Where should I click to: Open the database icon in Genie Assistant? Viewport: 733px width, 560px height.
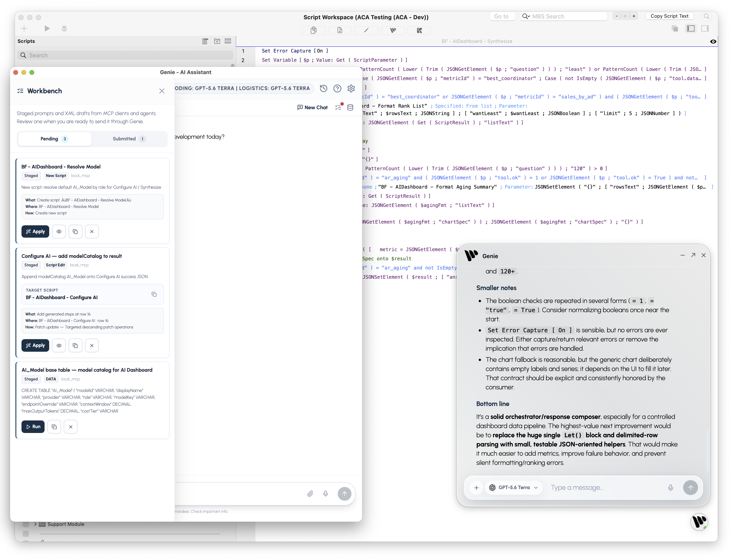click(x=350, y=107)
